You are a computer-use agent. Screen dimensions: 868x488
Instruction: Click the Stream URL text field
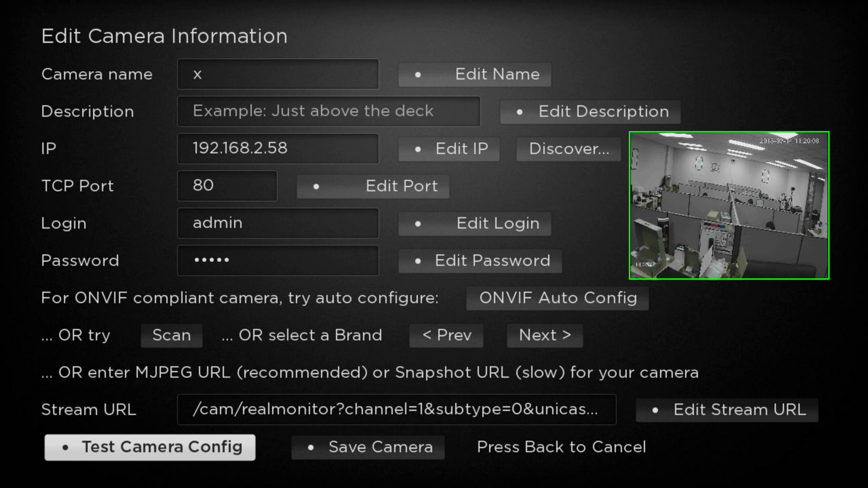396,409
